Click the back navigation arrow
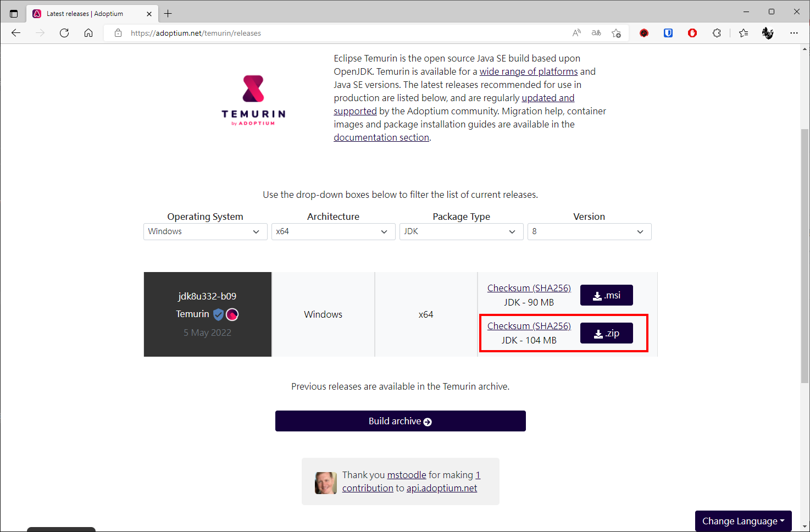Viewport: 810px width, 532px height. [x=16, y=33]
